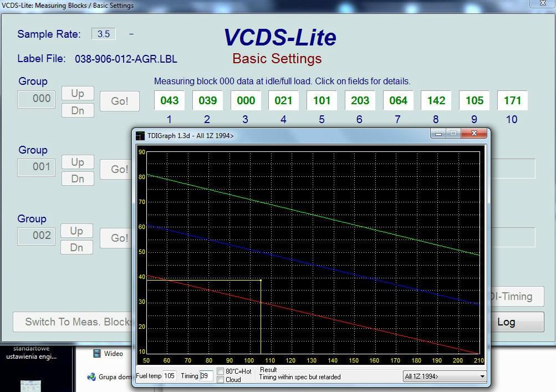This screenshot has width=556, height=392.
Task: Click Go! for Group 001
Action: [116, 169]
